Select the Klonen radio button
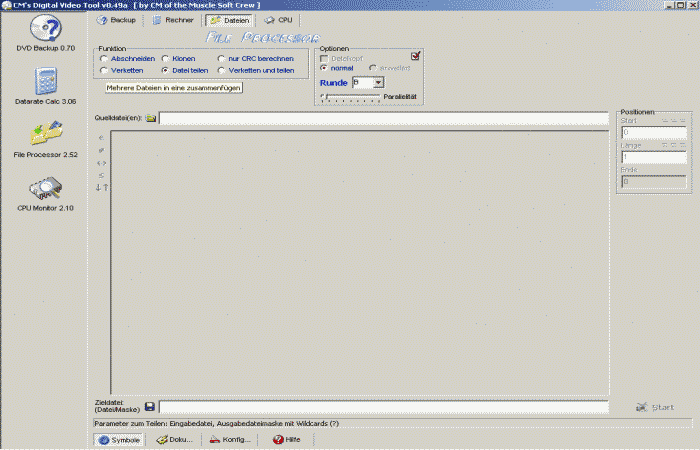Image resolution: width=700 pixels, height=450 pixels. pyautogui.click(x=165, y=59)
